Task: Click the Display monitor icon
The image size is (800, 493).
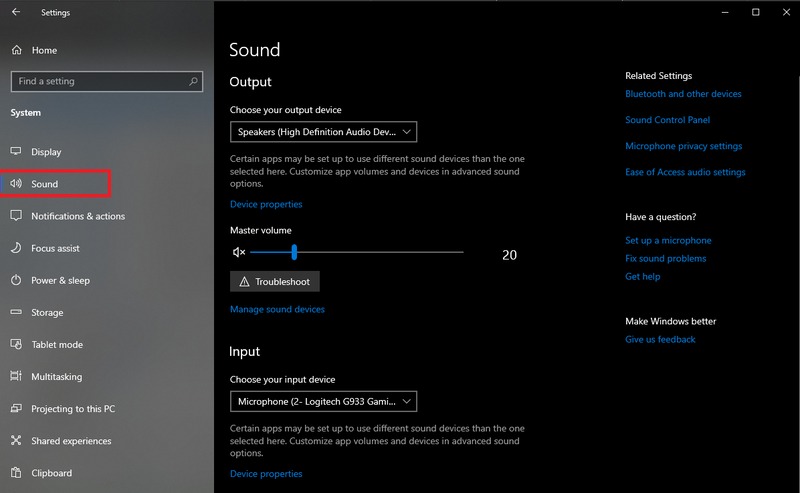Action: tap(16, 152)
